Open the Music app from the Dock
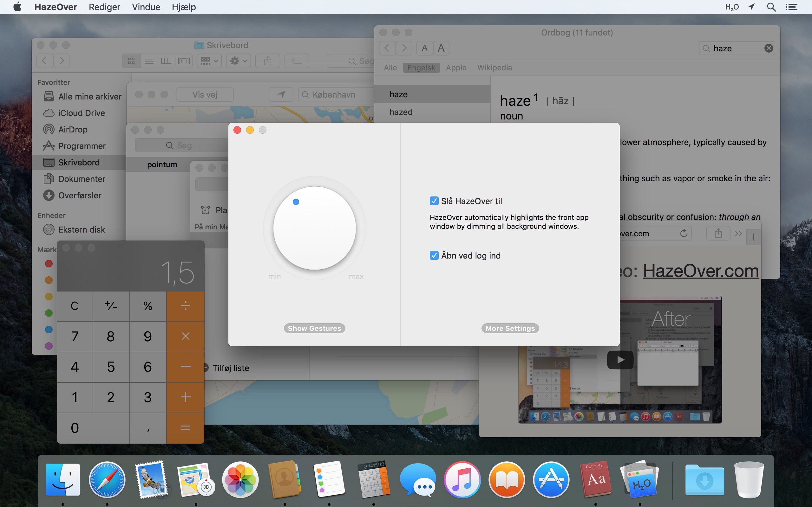 coord(462,479)
